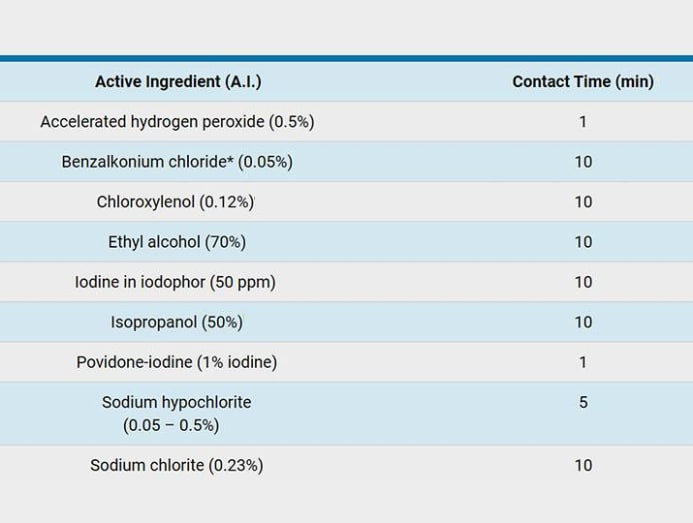Screen dimensions: 693x523
Task: Select the Chloroxylenol (0.12%) cell
Action: click(176, 202)
